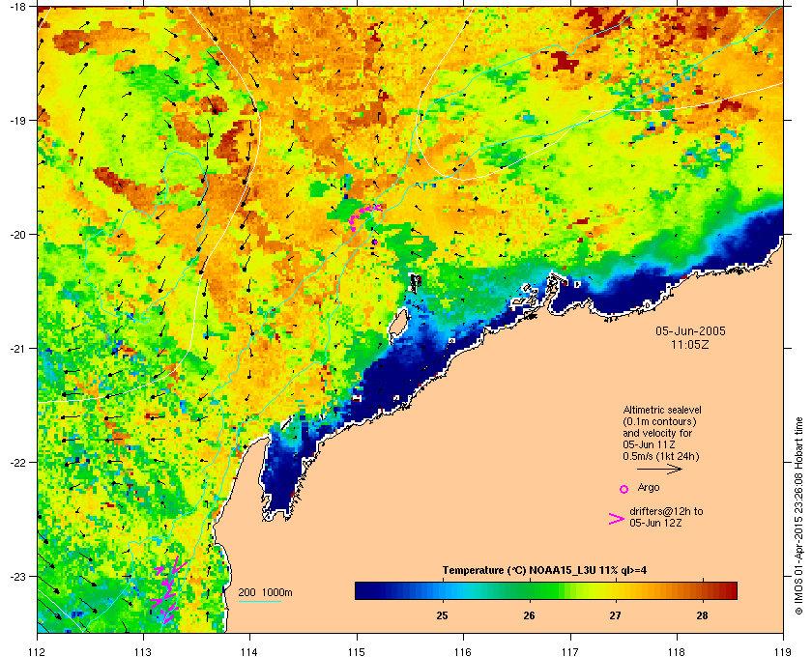812x657 pixels.
Task: Click the Temperature NOAA15_L3U color bar title
Action: click(x=544, y=571)
